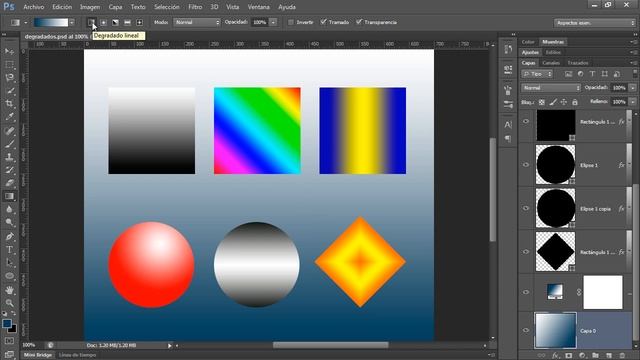Screen dimensions: 640x360
Task: Toggle the Tramado checkbox
Action: [x=323, y=22]
